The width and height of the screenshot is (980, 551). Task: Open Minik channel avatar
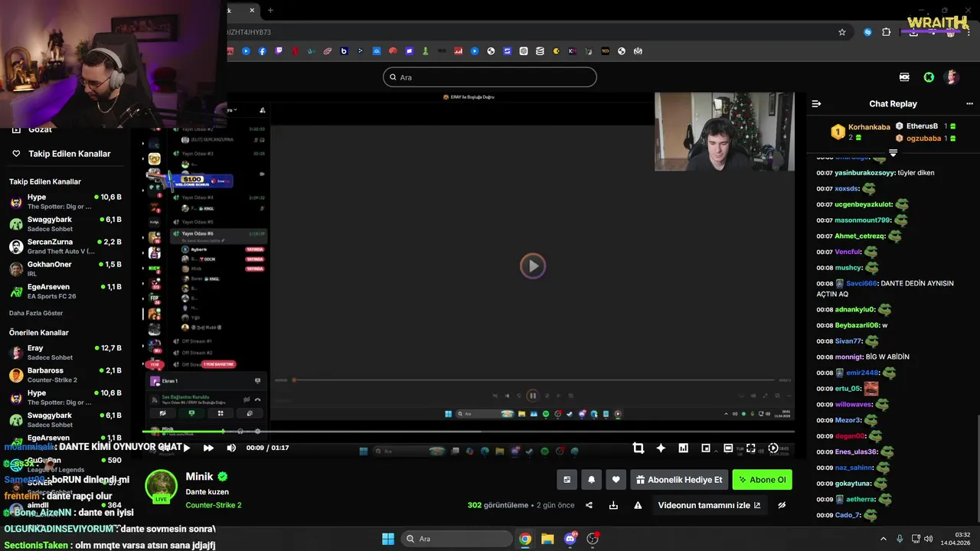pyautogui.click(x=162, y=486)
